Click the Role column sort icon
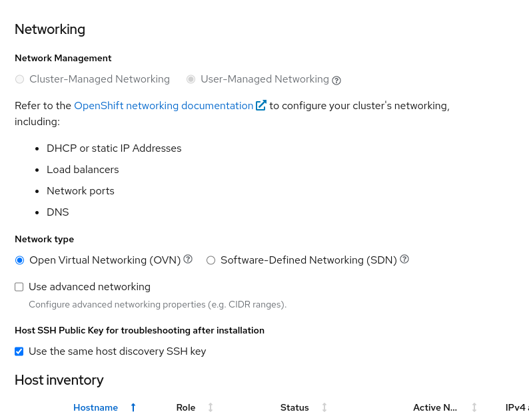The width and height of the screenshot is (529, 420). click(x=211, y=407)
